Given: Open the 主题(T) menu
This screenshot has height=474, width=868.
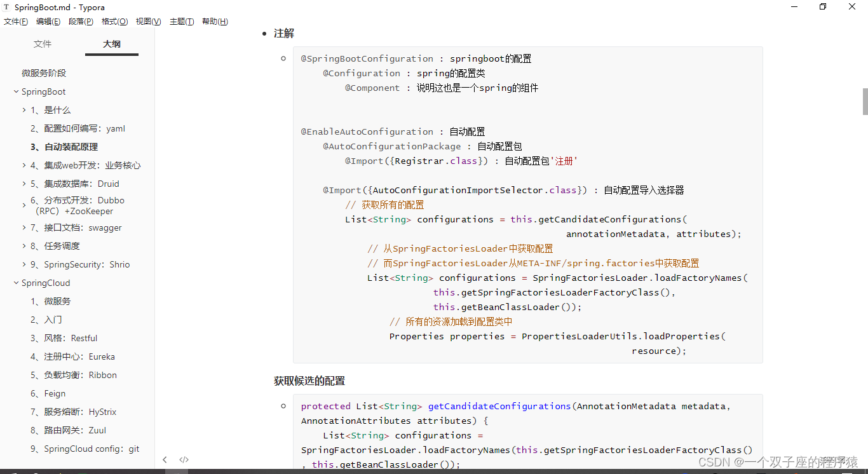Looking at the screenshot, I should click(x=182, y=22).
